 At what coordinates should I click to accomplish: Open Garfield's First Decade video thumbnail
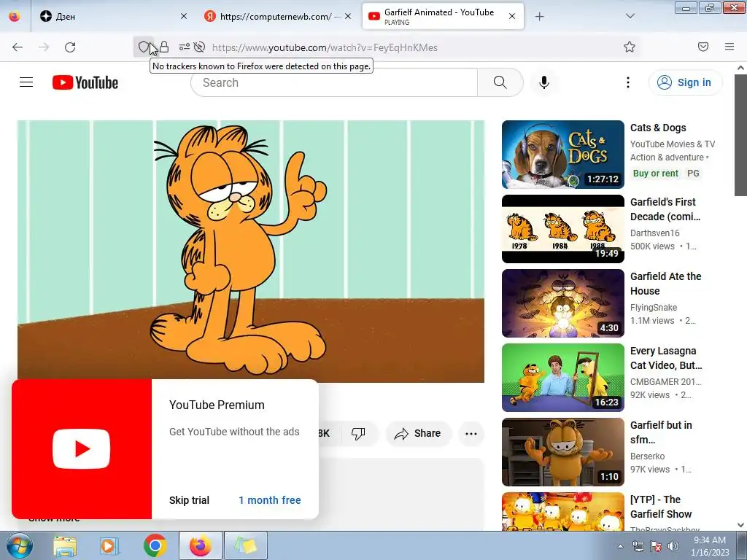(562, 228)
